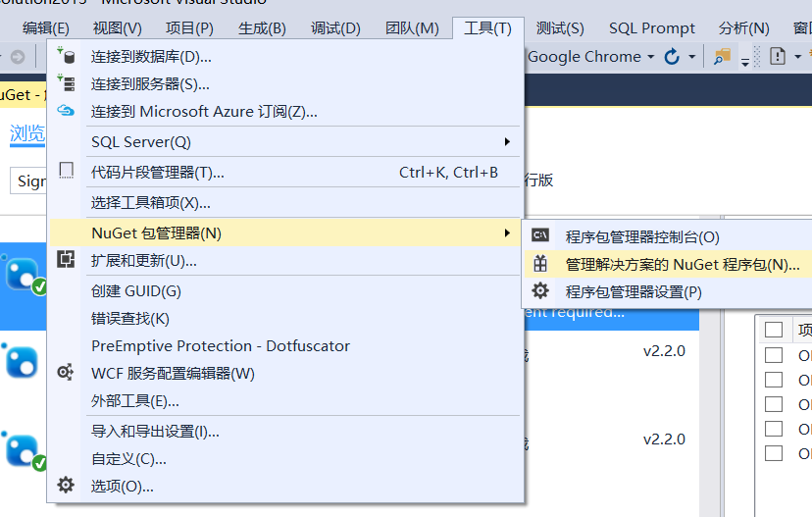Select 错误查找(K) menu item
This screenshot has width=812, height=517.
[284, 319]
